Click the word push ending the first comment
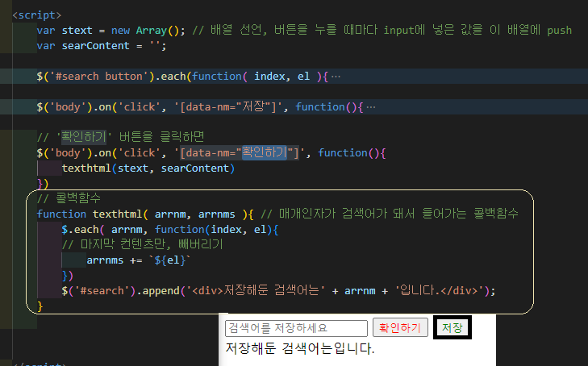 [x=560, y=31]
